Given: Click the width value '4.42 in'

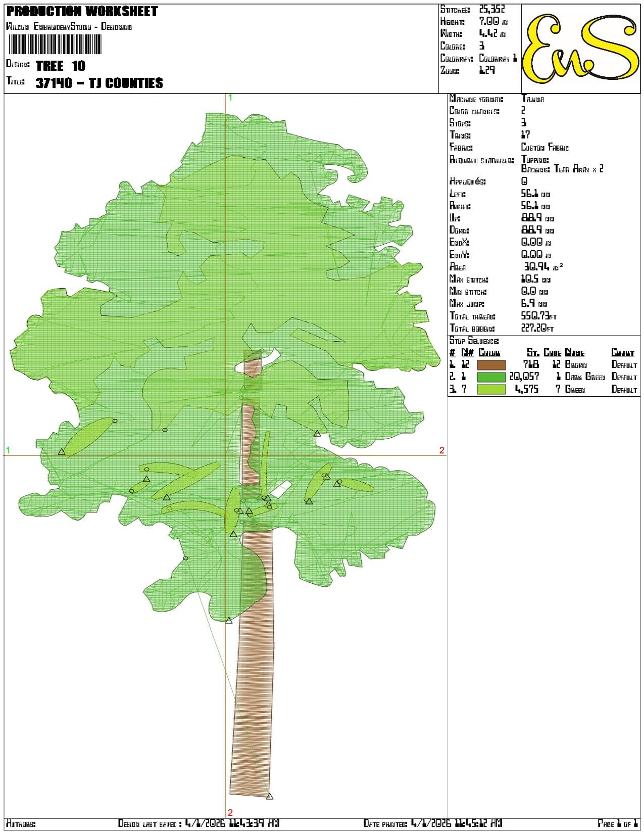Looking at the screenshot, I should (492, 33).
